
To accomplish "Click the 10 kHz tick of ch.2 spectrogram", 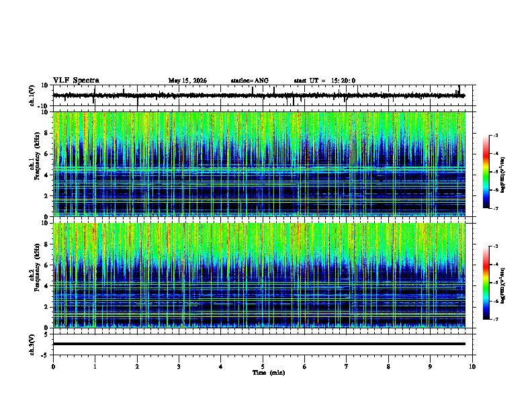I will (x=45, y=223).
